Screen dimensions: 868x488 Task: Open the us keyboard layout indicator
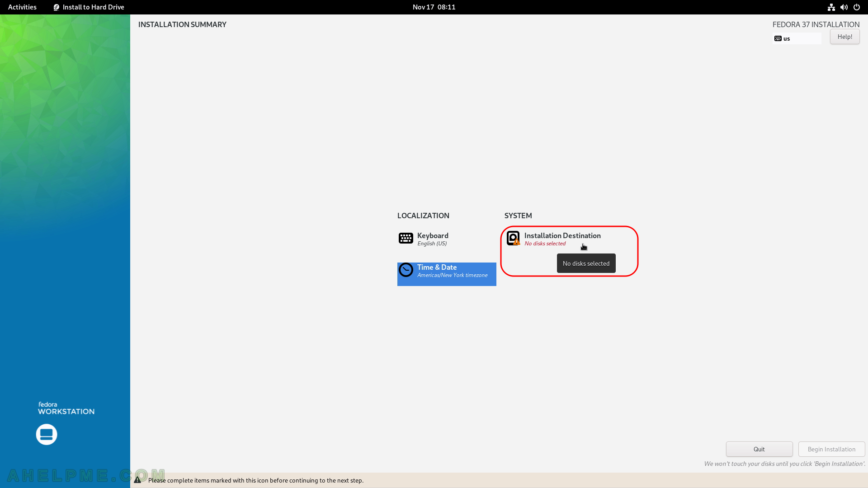(x=797, y=38)
